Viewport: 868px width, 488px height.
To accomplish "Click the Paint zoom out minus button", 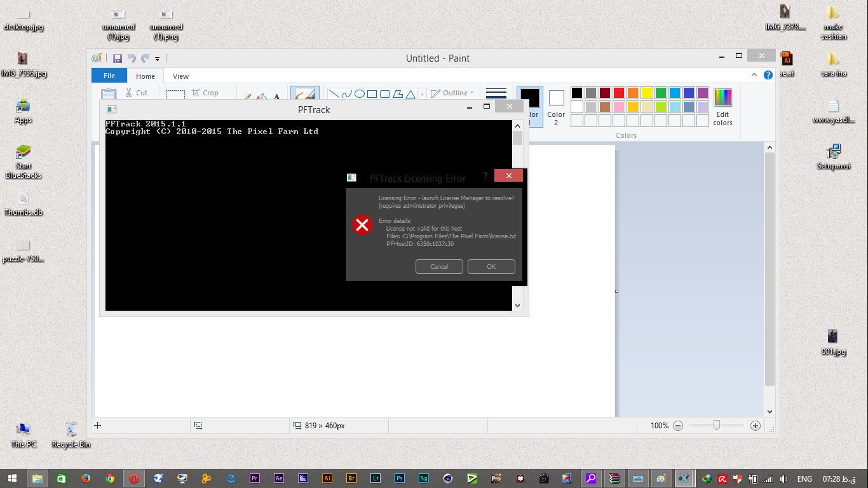I will (x=678, y=426).
